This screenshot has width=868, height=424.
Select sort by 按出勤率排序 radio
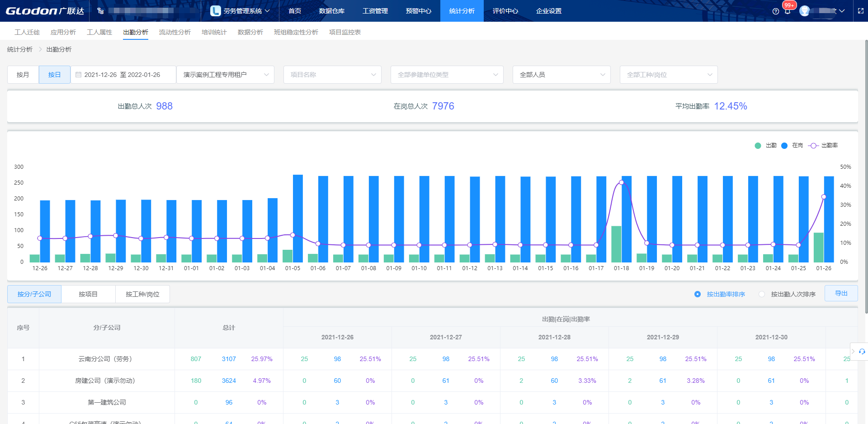(x=698, y=294)
